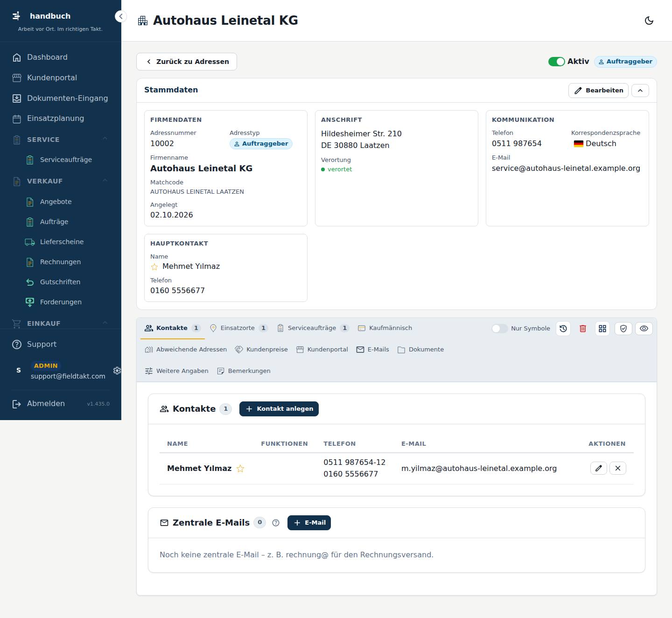Open the Kundenpreise tab
Viewport: 672px width, 618px height.
[x=261, y=350]
